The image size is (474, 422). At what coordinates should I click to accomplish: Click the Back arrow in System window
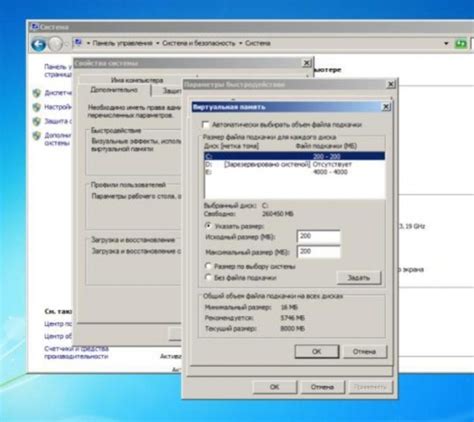(x=39, y=44)
